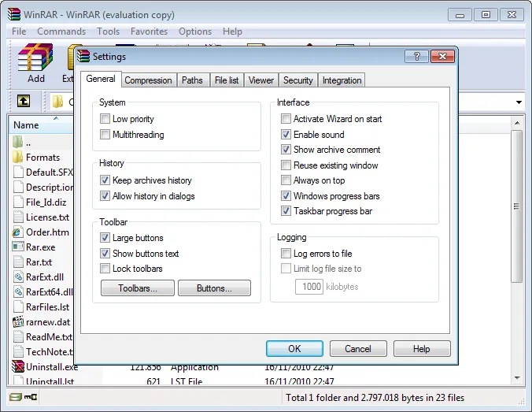Viewport: 532px width, 412px height.
Task: Select the Formats folder icon
Action: click(x=17, y=158)
